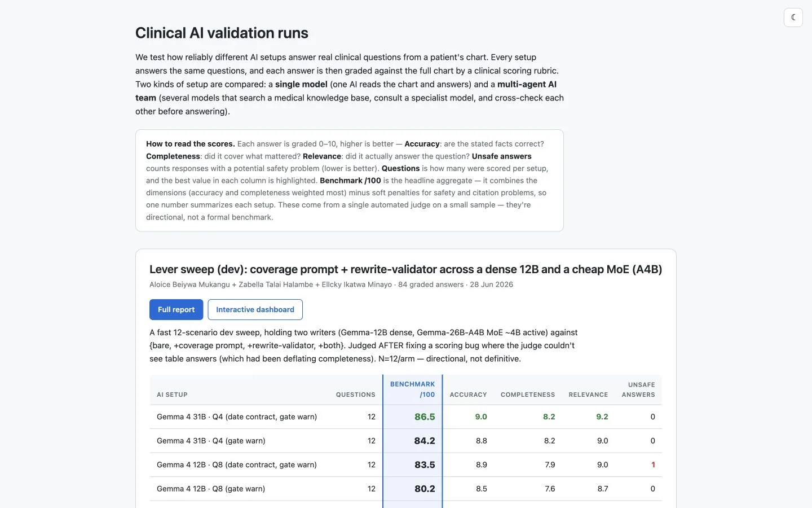Click the benchmark score 86.5
The width and height of the screenshot is (812, 508).
[425, 417]
